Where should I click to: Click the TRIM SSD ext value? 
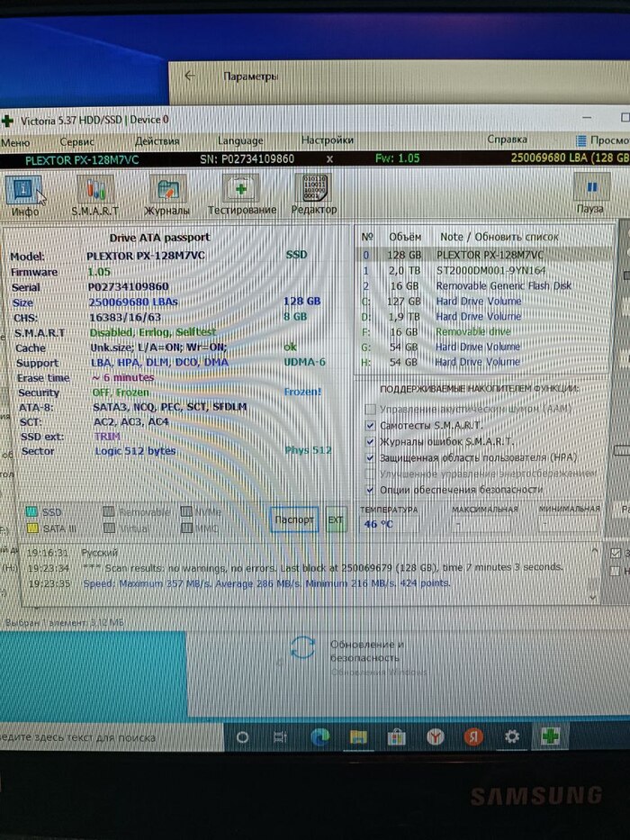[x=107, y=436]
